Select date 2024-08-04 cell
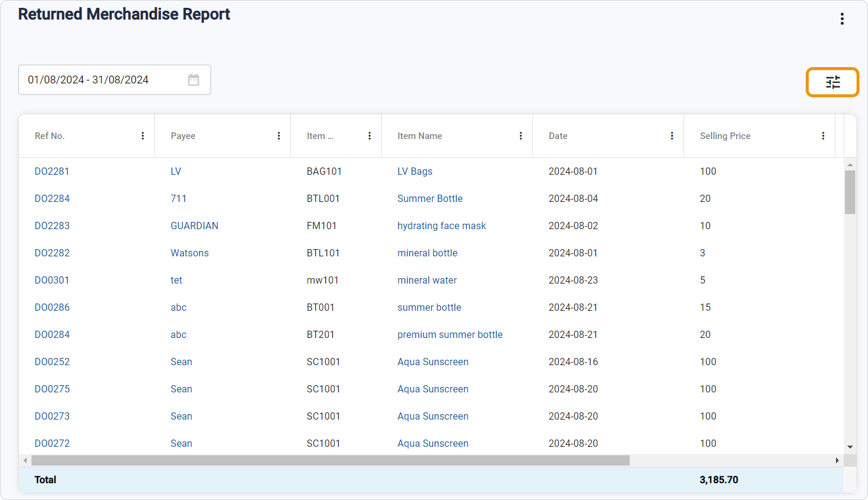868x500 pixels. tap(573, 198)
